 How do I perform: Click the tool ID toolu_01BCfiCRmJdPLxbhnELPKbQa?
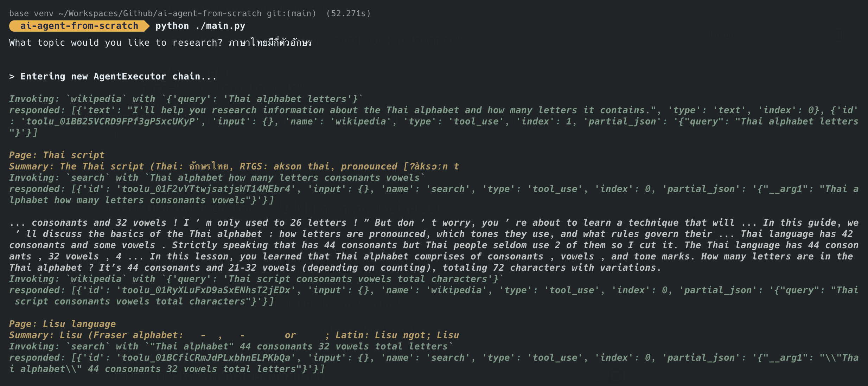(x=206, y=358)
